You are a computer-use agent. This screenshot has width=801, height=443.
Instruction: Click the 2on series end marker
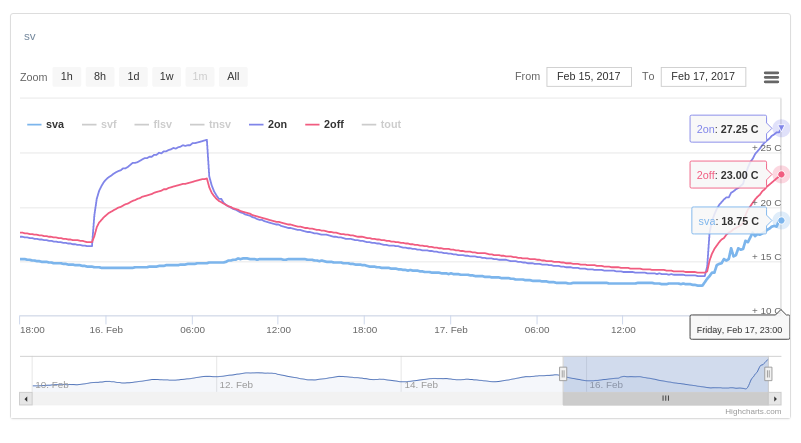coord(781,128)
